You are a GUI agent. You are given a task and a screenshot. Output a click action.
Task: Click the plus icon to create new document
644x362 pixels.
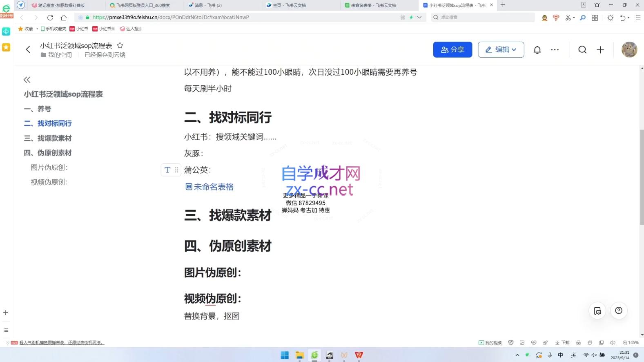(600, 50)
